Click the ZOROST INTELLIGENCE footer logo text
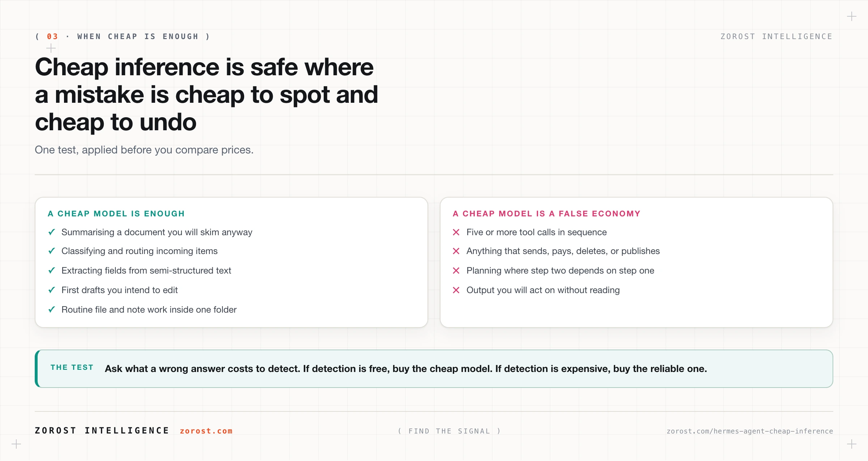Screen dimensions: 868x461 click(102, 431)
